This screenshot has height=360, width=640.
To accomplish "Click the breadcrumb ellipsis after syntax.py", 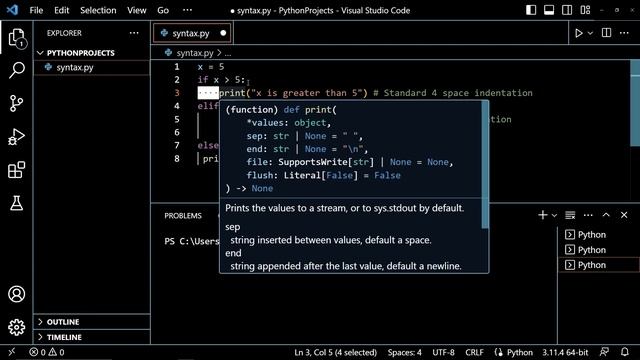I will (x=228, y=53).
